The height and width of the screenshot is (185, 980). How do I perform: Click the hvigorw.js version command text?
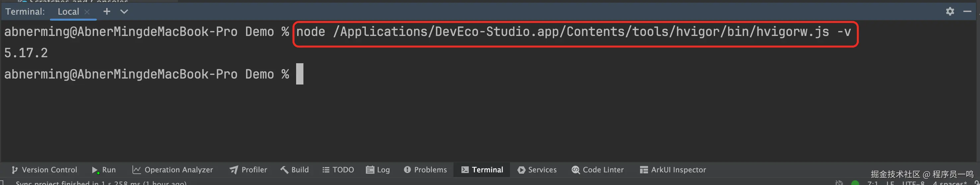coord(573,32)
